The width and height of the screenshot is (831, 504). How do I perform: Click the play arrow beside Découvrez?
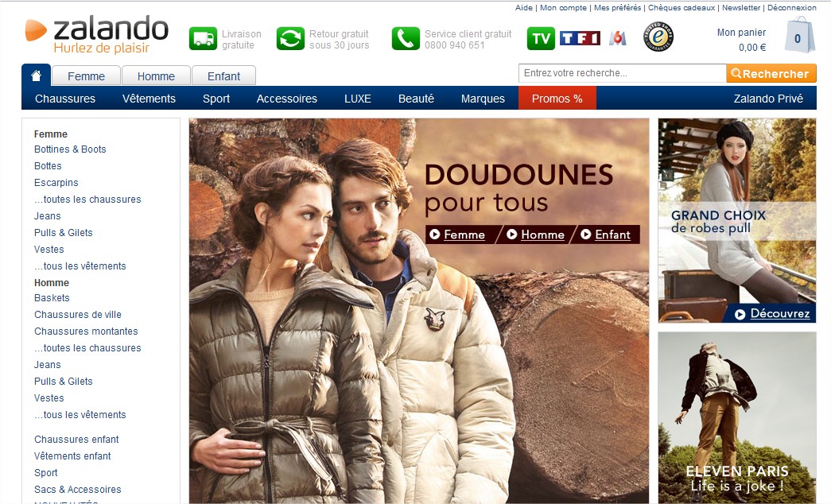tap(740, 314)
